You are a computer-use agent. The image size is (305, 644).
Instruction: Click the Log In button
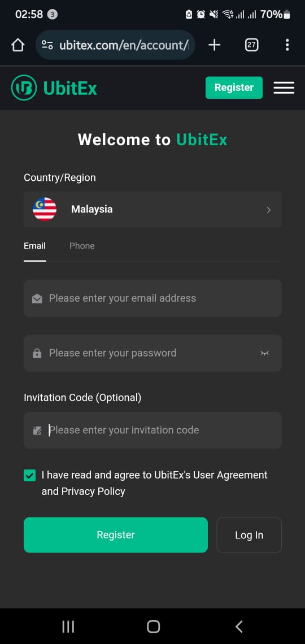pos(249,535)
